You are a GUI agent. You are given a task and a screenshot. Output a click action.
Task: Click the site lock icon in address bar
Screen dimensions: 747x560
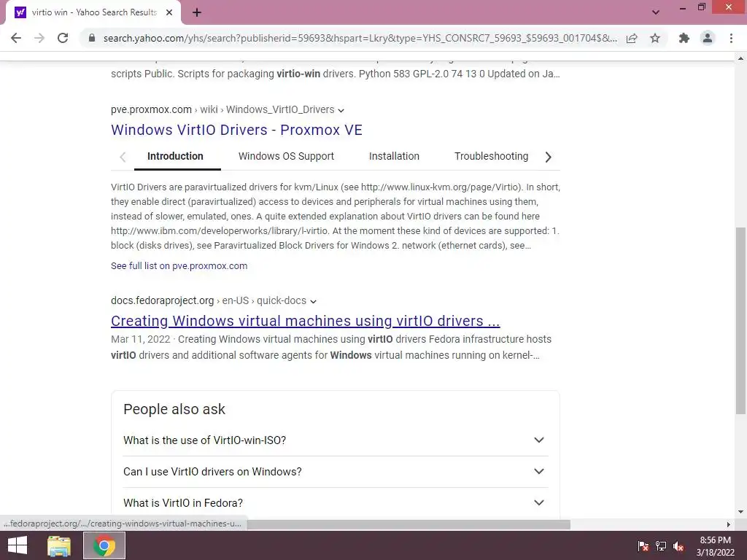coord(92,38)
